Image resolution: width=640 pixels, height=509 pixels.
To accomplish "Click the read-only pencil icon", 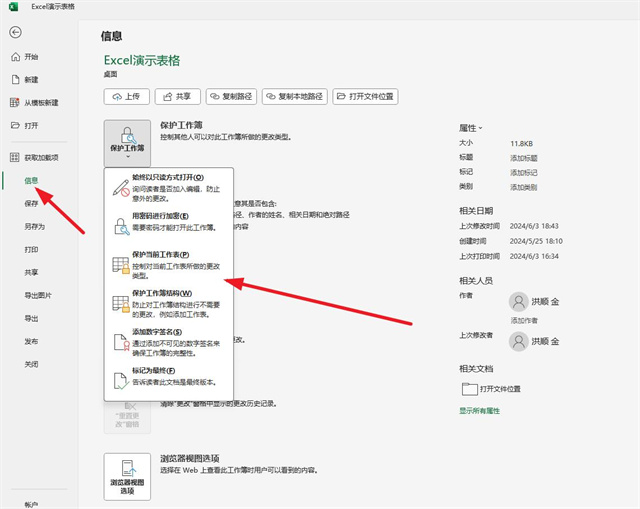I will [121, 188].
